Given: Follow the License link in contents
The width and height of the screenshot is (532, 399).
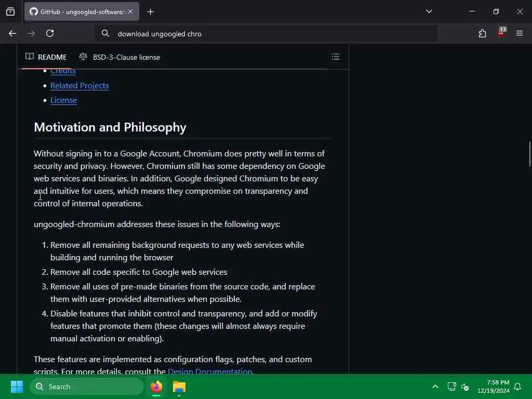Looking at the screenshot, I should [x=63, y=100].
